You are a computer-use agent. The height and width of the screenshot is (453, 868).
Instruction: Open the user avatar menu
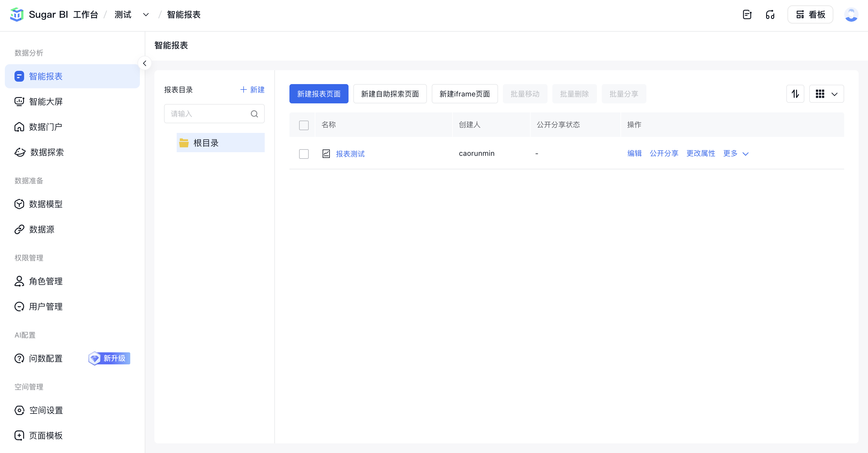[x=851, y=15]
